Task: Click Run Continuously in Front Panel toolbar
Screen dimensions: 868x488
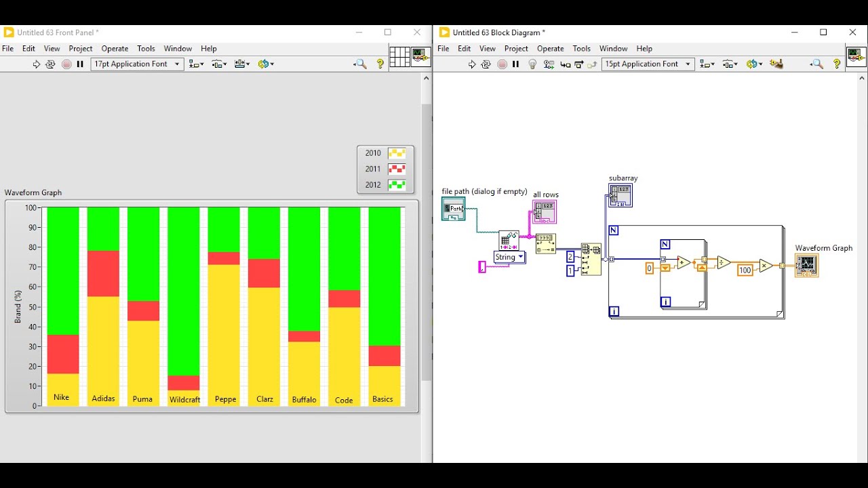Action: coord(50,64)
